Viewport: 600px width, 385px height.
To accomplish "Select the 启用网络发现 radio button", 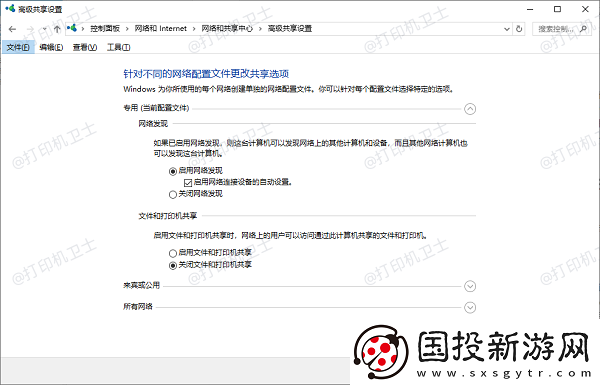I will (x=173, y=171).
